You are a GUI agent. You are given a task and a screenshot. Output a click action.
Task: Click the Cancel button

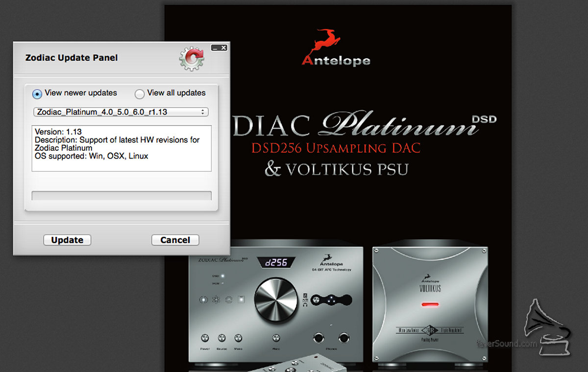coord(175,240)
